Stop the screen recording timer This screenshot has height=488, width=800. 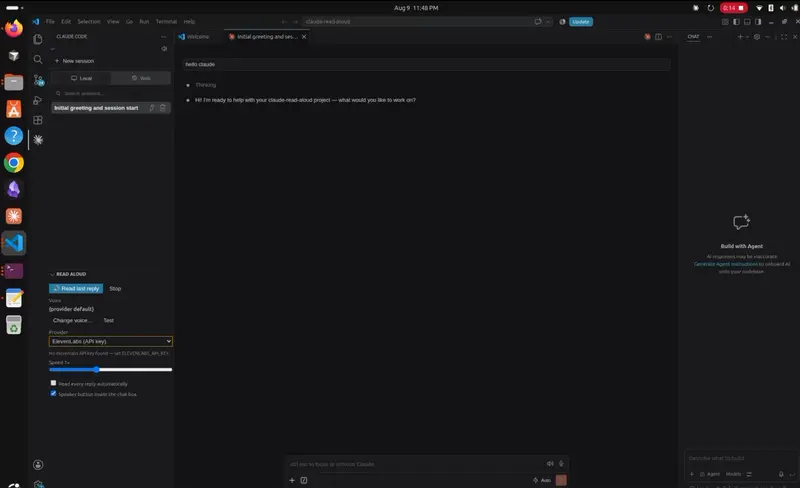click(733, 8)
